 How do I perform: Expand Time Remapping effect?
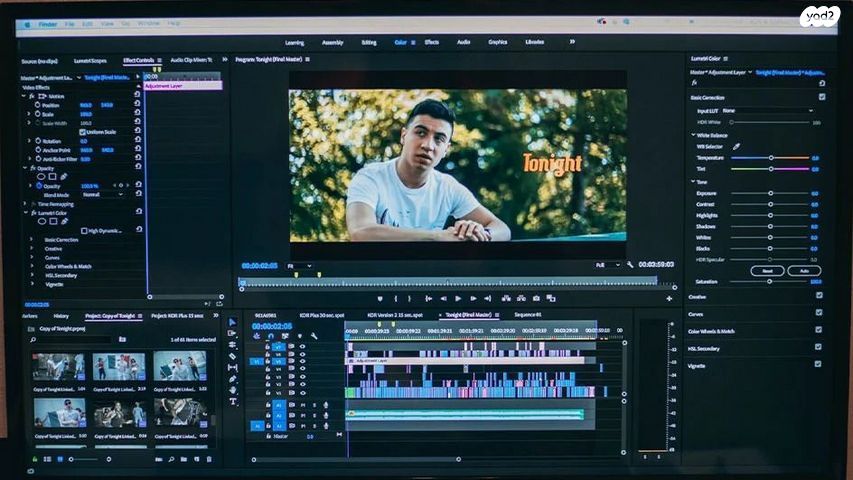25,204
